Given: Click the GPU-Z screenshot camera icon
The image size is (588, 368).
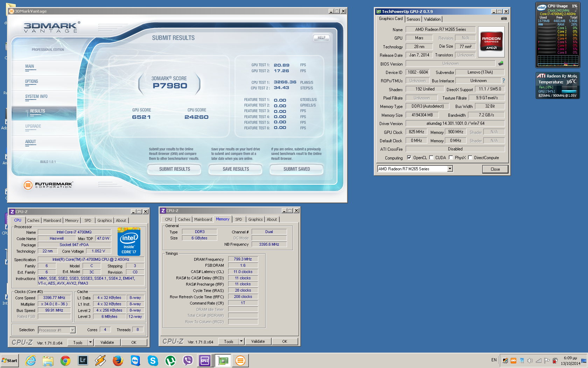Looking at the screenshot, I should pos(504,19).
